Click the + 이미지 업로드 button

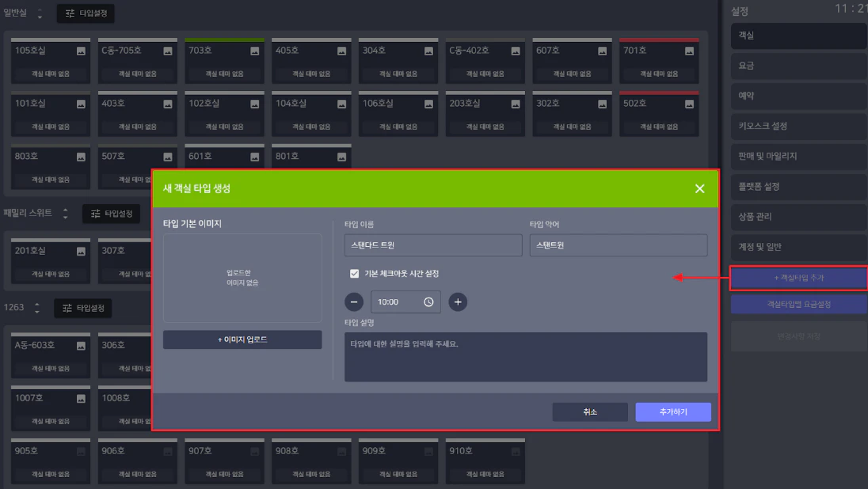coord(242,339)
